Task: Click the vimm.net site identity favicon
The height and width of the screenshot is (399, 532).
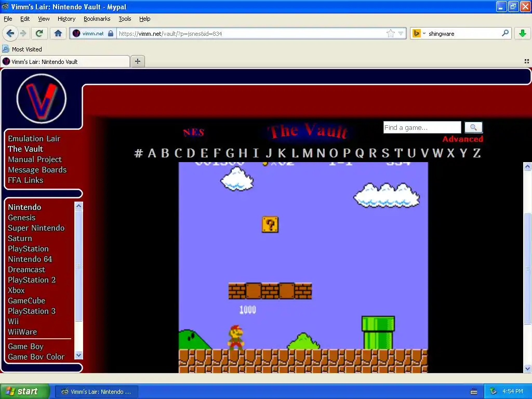Action: click(76, 33)
